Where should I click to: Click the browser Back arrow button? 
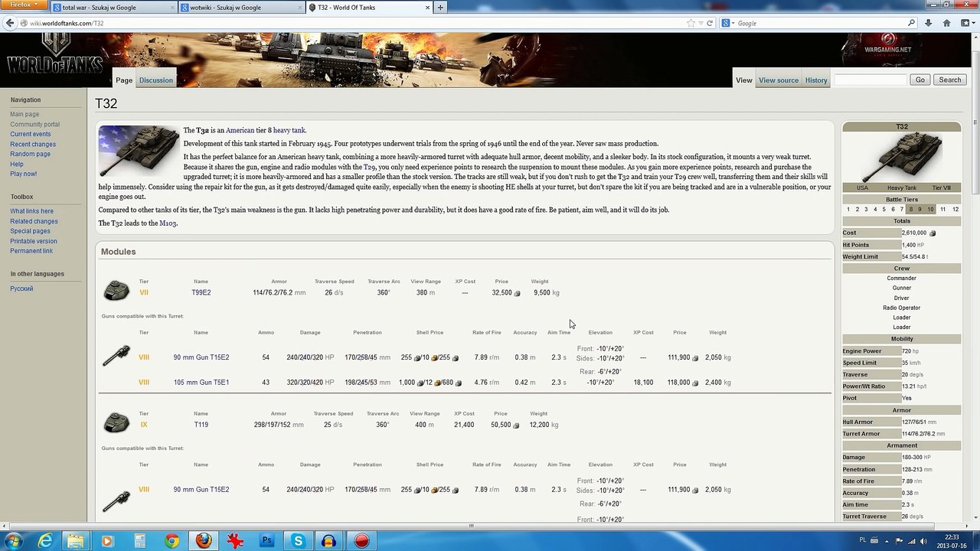click(10, 23)
